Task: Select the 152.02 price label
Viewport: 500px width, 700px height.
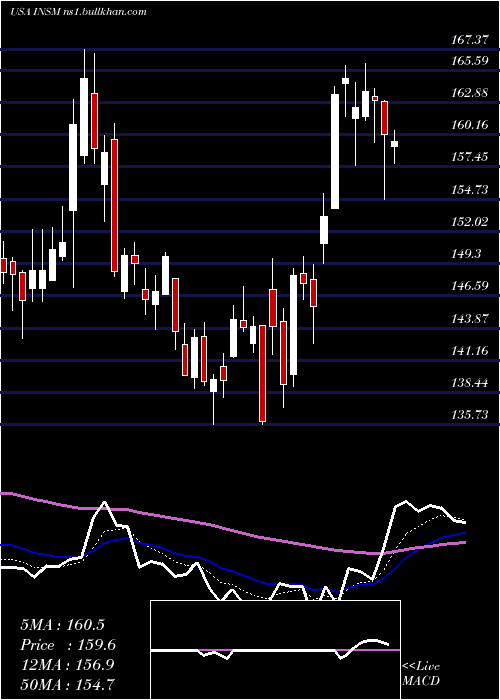Action: point(469,221)
